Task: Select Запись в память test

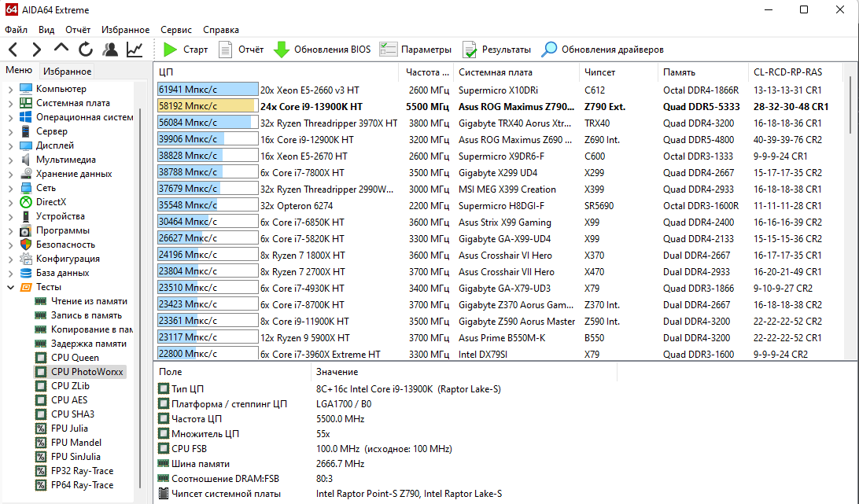Action: [86, 315]
